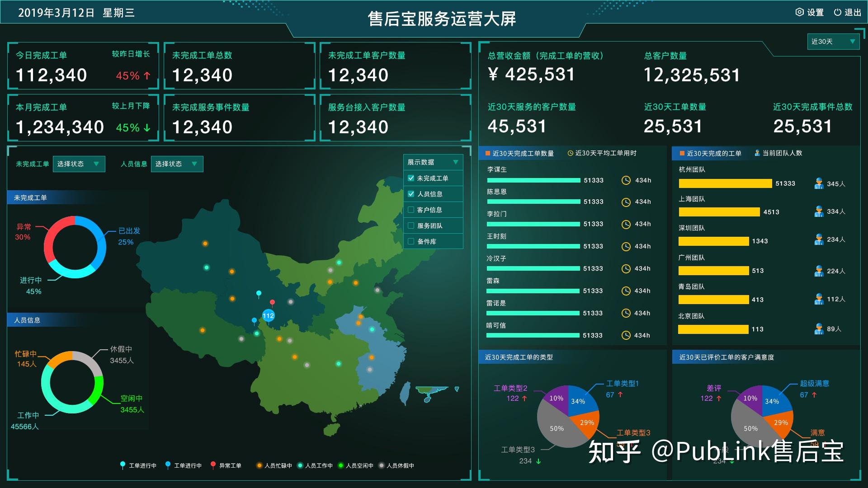Image resolution: width=868 pixels, height=488 pixels.
Task: Click clock icon in 雷诺是 row
Action: click(x=626, y=313)
